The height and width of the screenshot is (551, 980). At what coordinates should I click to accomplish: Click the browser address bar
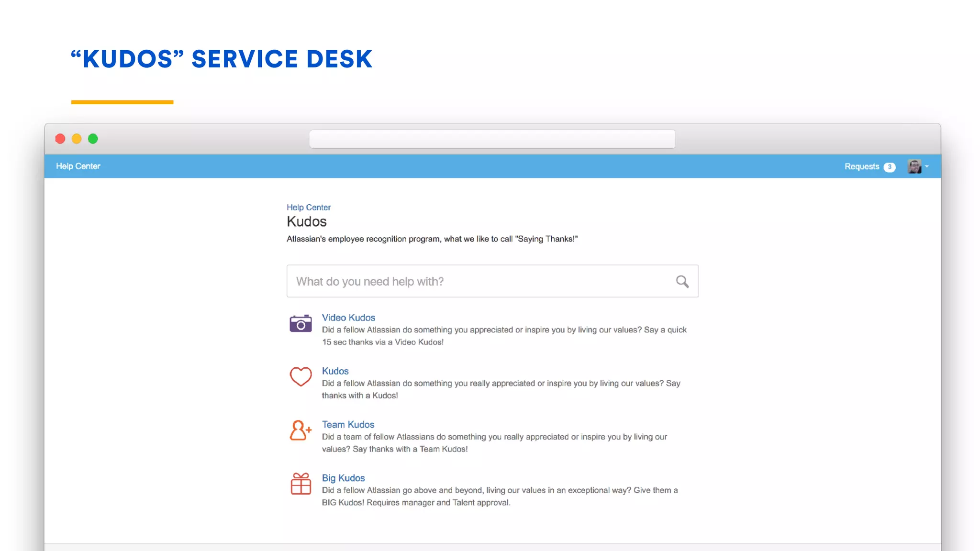click(x=492, y=139)
